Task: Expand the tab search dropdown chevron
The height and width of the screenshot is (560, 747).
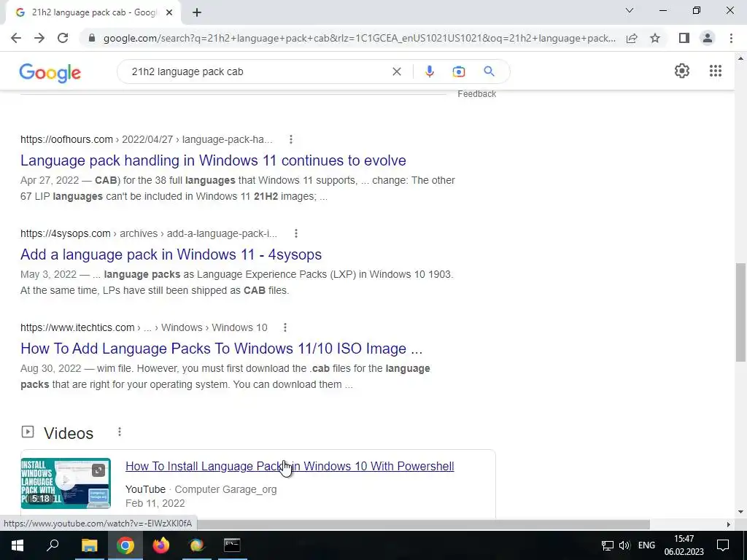Action: [x=630, y=10]
